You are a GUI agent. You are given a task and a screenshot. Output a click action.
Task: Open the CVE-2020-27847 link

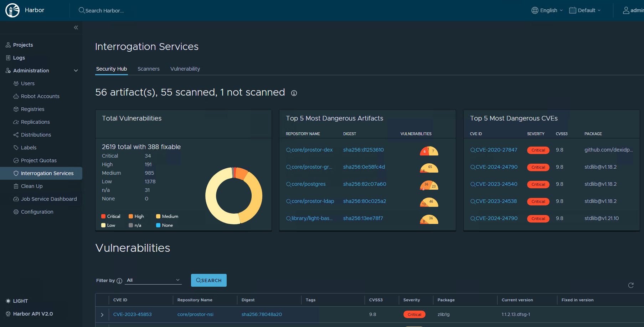(x=496, y=150)
